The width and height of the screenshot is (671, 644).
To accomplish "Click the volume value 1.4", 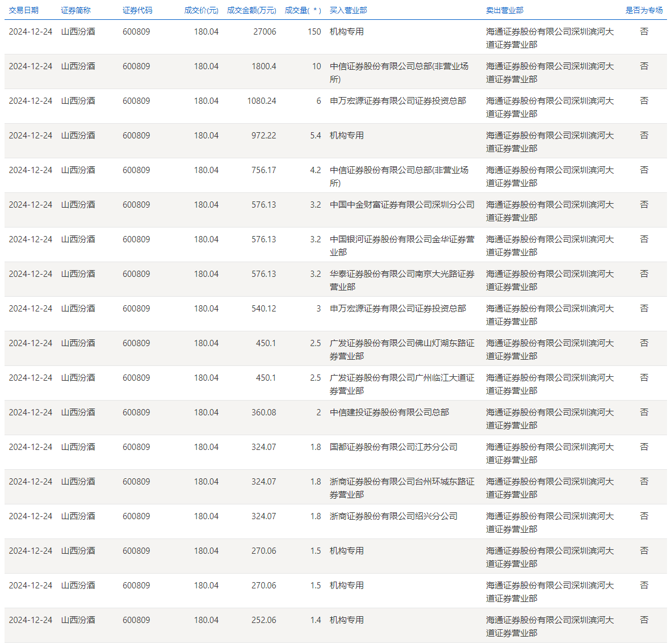I will [x=316, y=620].
